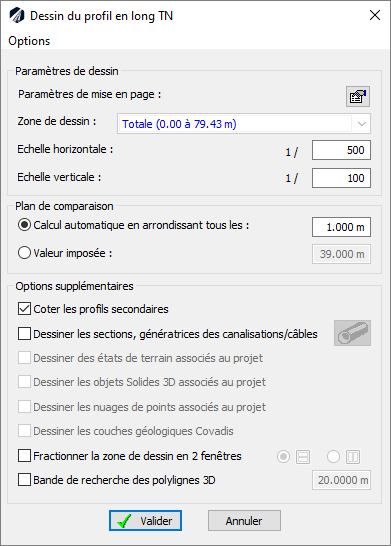The width and height of the screenshot is (391, 546).
Task: Click the pipe sections settings icon
Action: (x=352, y=333)
